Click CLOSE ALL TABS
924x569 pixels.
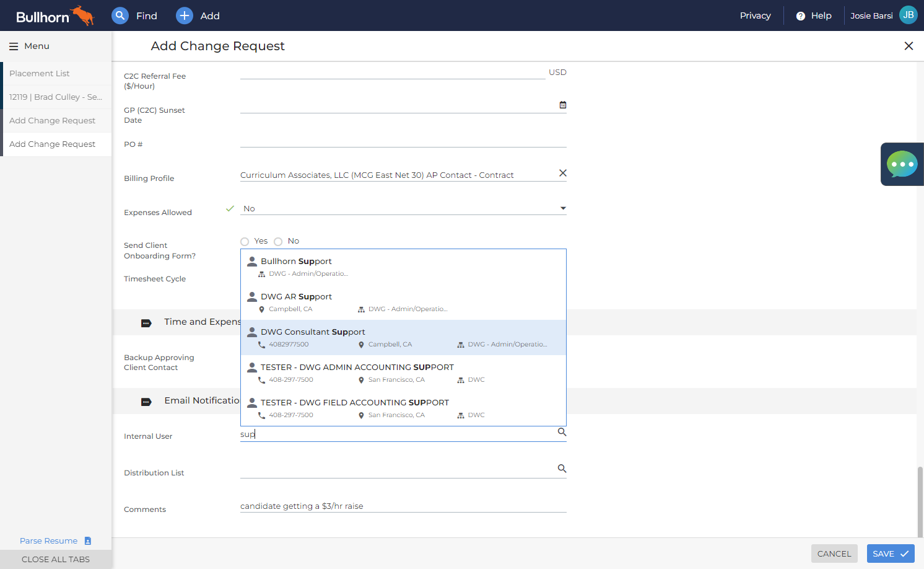(x=56, y=559)
